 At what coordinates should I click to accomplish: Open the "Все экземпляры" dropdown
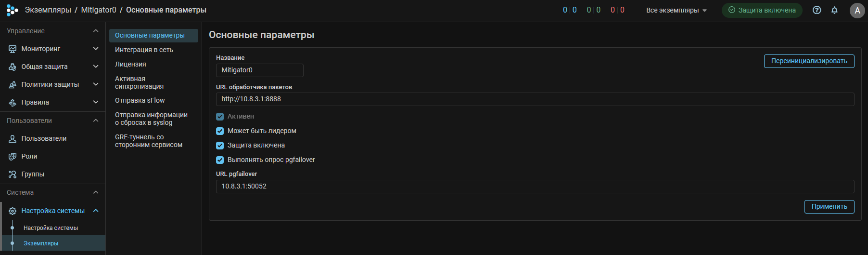676,10
